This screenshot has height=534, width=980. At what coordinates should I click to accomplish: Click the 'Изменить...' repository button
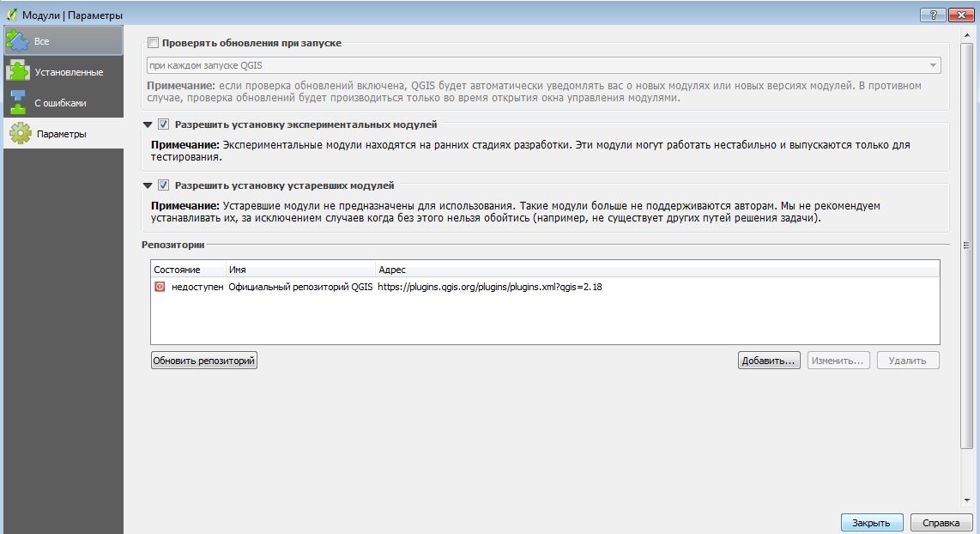(838, 361)
